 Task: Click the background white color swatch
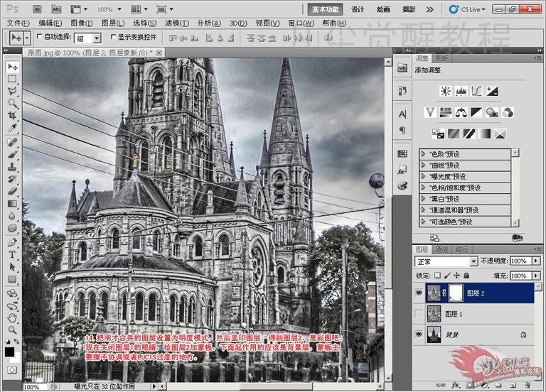(x=17, y=358)
